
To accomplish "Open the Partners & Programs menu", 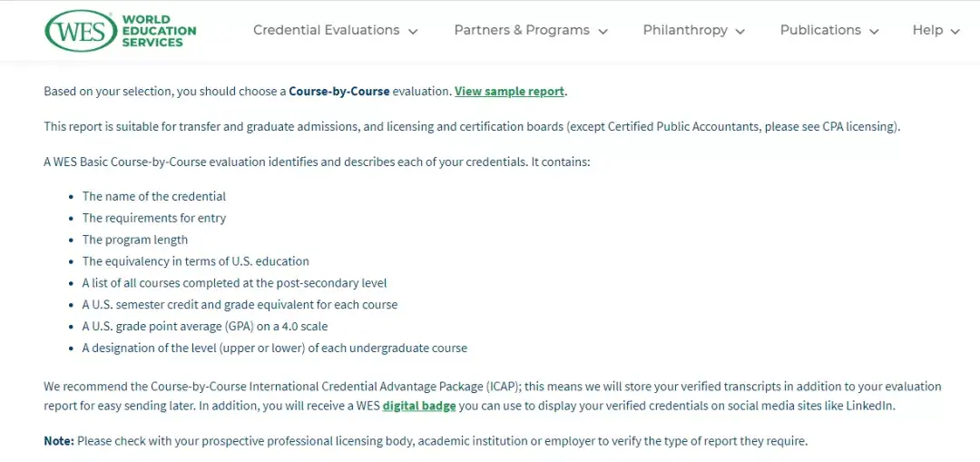I will [x=521, y=30].
